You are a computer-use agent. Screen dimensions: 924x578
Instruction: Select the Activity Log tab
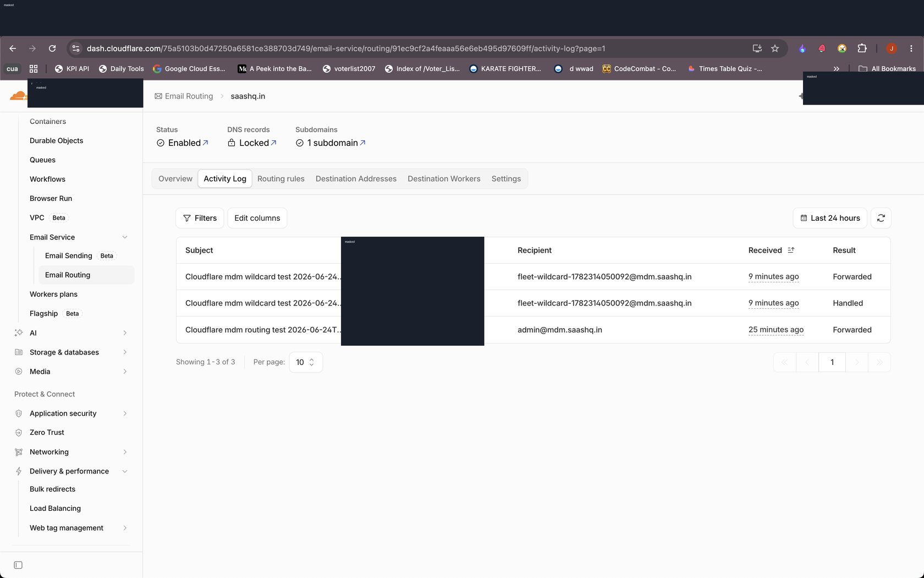225,179
